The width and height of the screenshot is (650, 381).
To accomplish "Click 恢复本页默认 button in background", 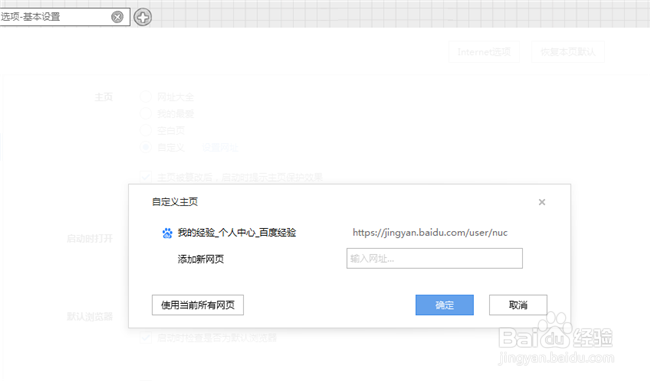I will (x=568, y=52).
